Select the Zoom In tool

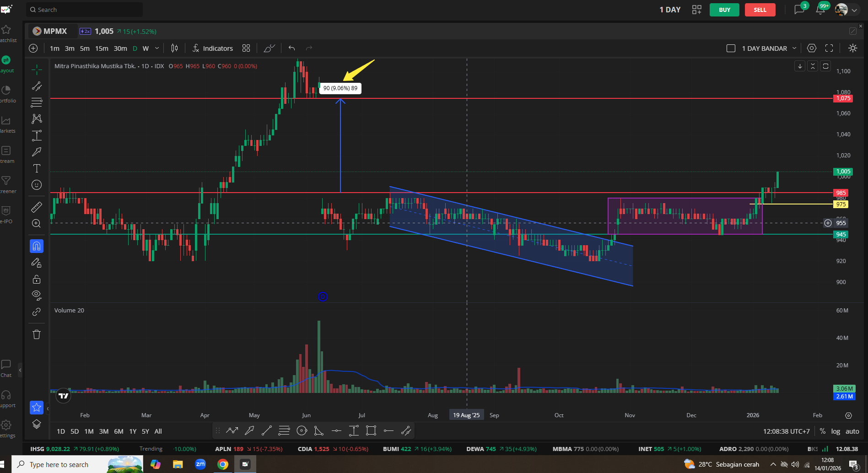[x=37, y=224]
